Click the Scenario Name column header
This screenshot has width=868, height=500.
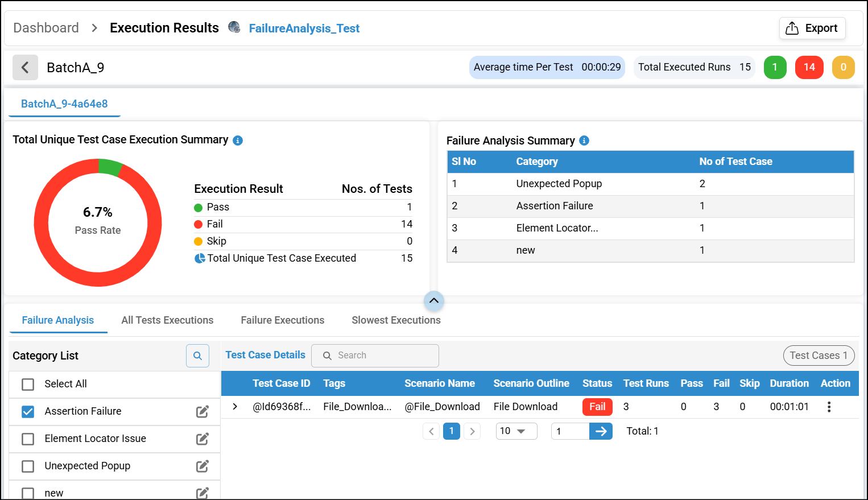440,383
